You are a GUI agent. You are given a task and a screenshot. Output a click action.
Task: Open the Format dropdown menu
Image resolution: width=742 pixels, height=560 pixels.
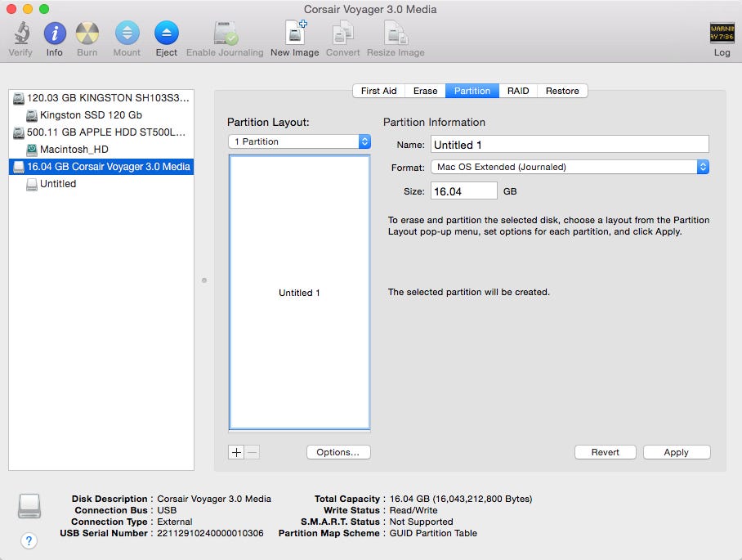click(x=570, y=167)
